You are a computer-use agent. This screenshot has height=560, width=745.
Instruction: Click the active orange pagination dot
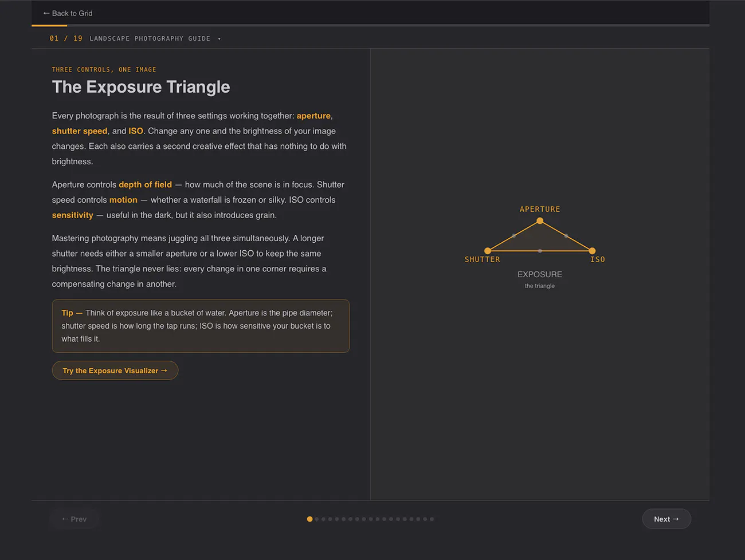click(x=309, y=519)
